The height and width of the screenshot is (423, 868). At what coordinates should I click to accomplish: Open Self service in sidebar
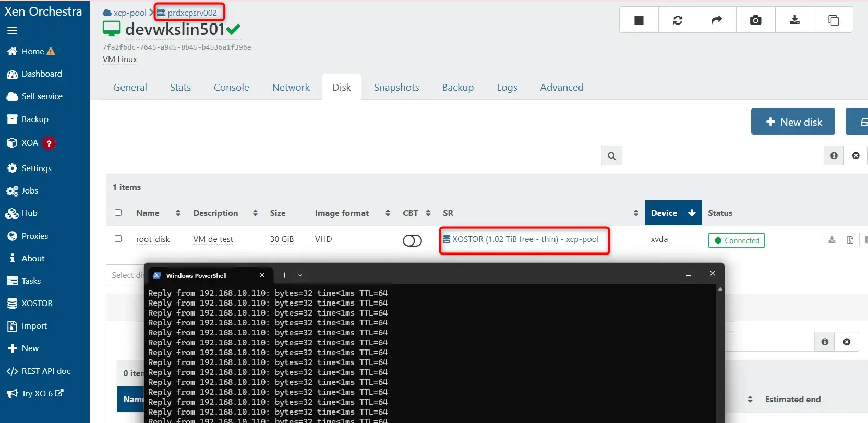point(34,96)
